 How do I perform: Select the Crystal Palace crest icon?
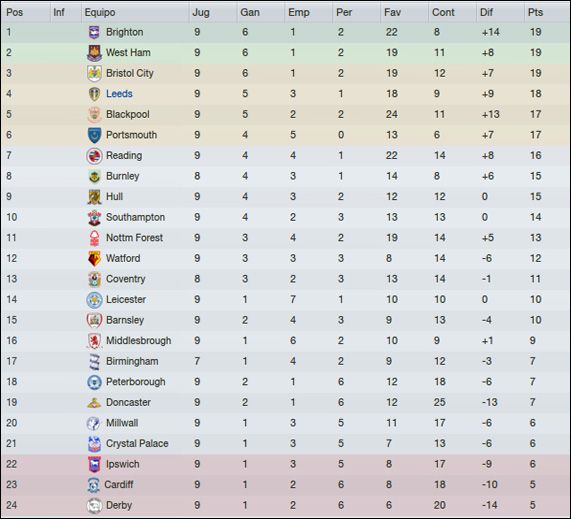[x=94, y=444]
